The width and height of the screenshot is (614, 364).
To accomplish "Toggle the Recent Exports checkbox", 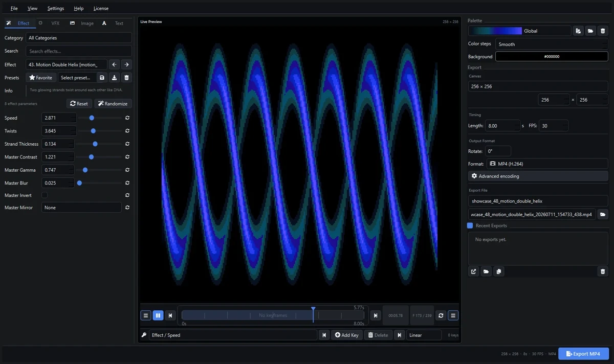I will point(470,225).
